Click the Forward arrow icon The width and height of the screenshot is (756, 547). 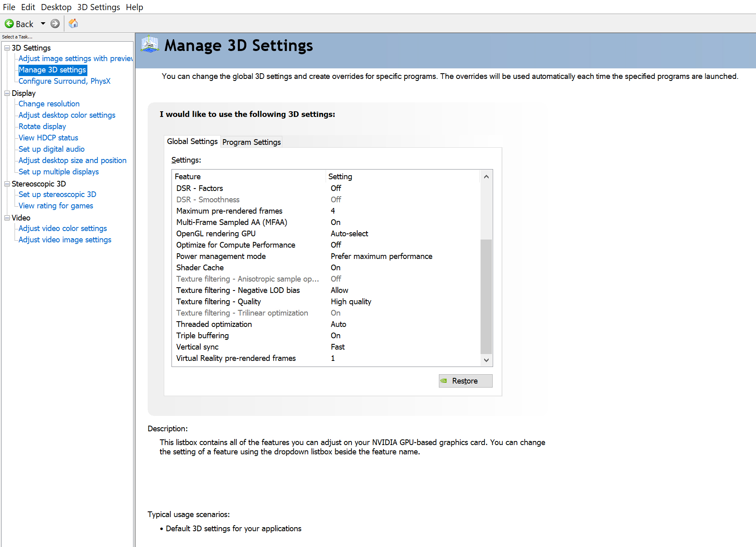click(55, 24)
